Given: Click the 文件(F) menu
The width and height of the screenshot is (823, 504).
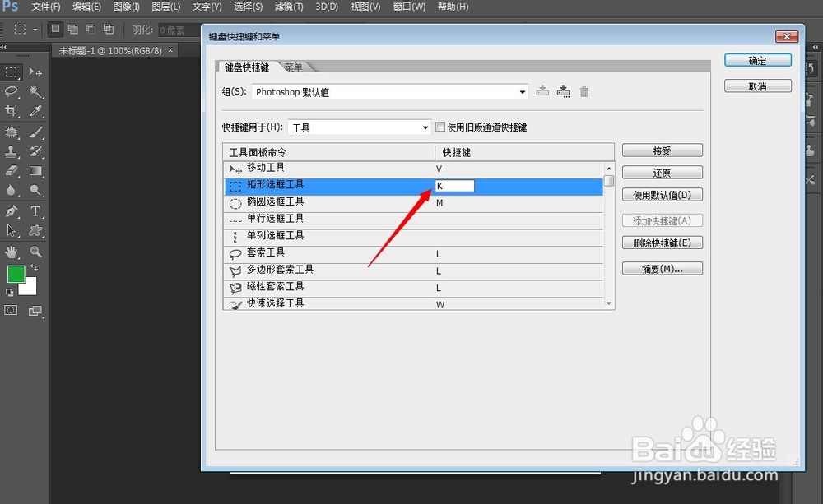Looking at the screenshot, I should coord(45,7).
